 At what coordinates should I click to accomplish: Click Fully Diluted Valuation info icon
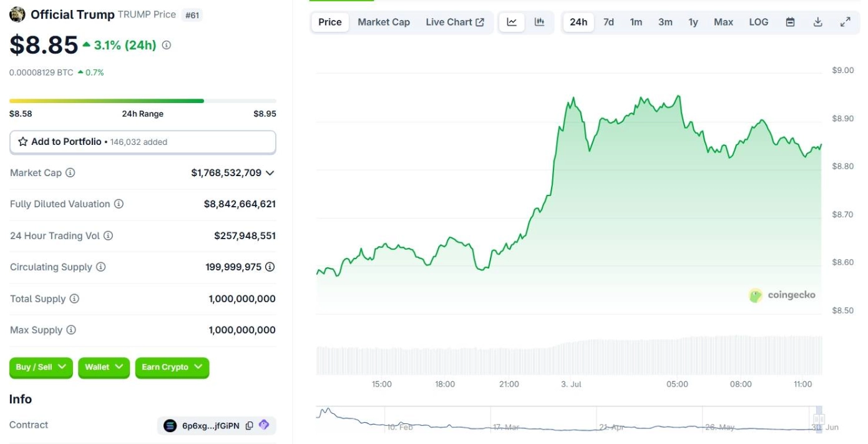click(119, 204)
